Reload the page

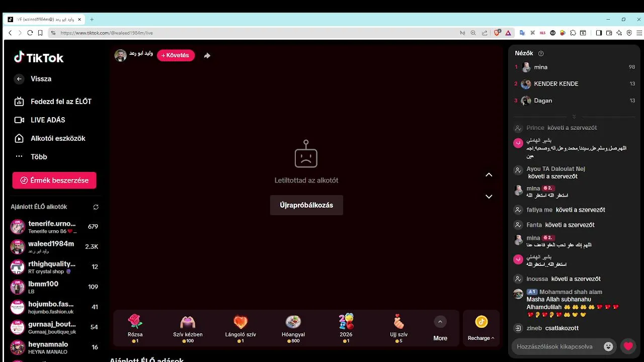pyautogui.click(x=30, y=33)
